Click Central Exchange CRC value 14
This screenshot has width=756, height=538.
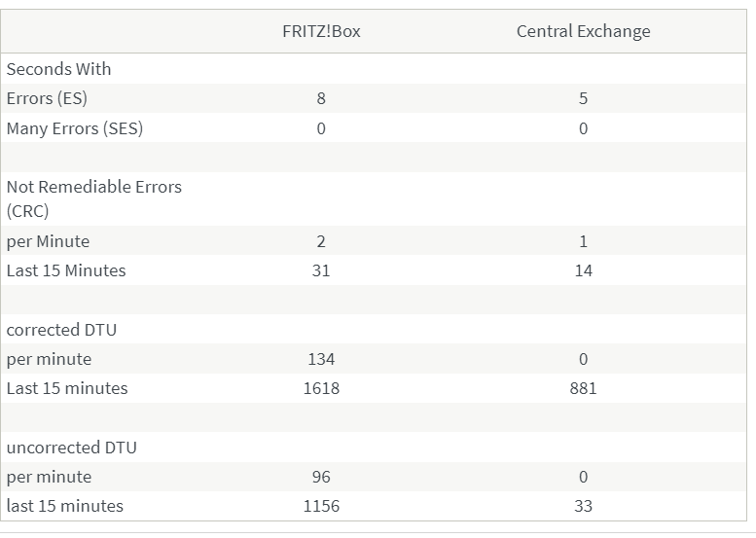pos(583,270)
